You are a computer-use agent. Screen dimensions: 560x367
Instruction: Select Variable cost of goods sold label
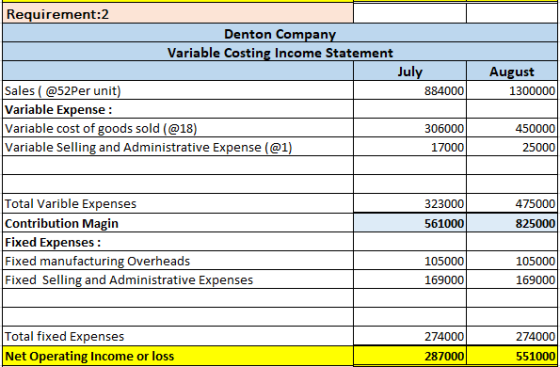pos(101,129)
